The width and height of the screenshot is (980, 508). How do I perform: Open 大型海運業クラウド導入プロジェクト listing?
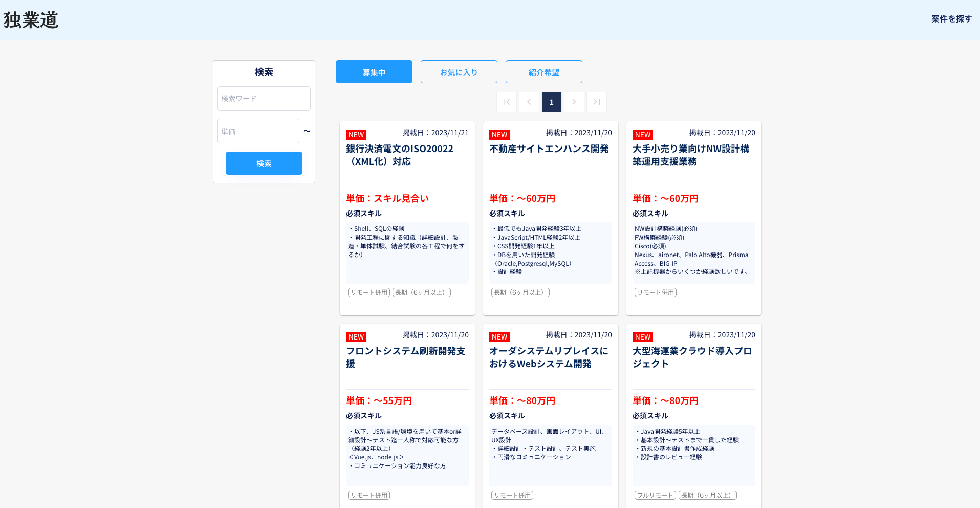(x=692, y=357)
